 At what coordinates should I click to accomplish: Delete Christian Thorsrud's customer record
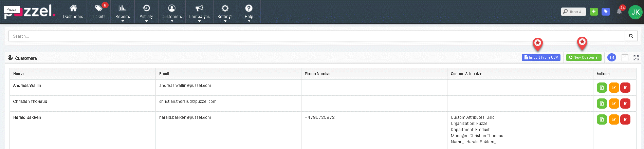pos(625,104)
